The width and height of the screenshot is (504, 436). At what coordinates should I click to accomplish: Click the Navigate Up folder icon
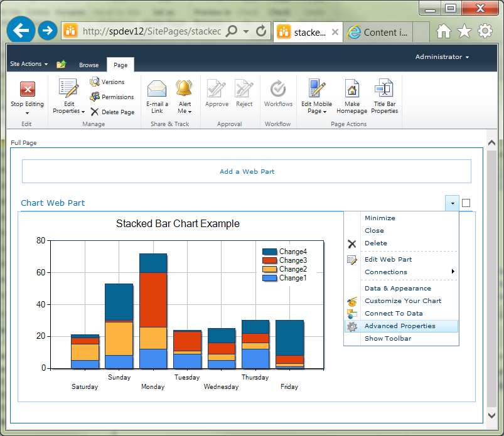tap(61, 64)
